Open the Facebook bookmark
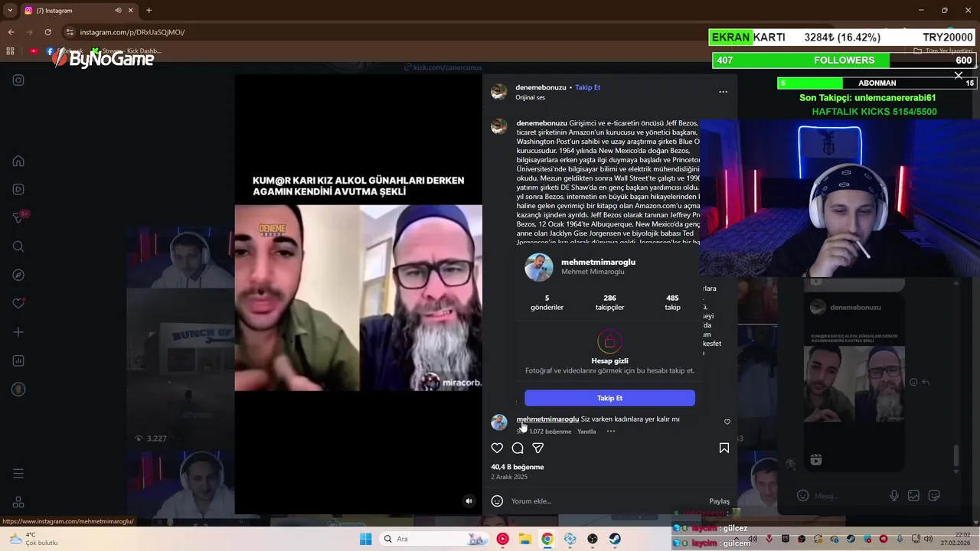Image resolution: width=980 pixels, height=551 pixels. tap(65, 51)
